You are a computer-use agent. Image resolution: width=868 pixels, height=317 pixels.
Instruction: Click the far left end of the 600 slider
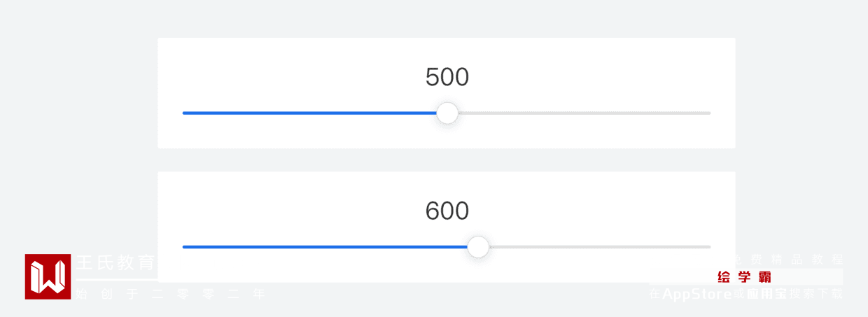184,246
